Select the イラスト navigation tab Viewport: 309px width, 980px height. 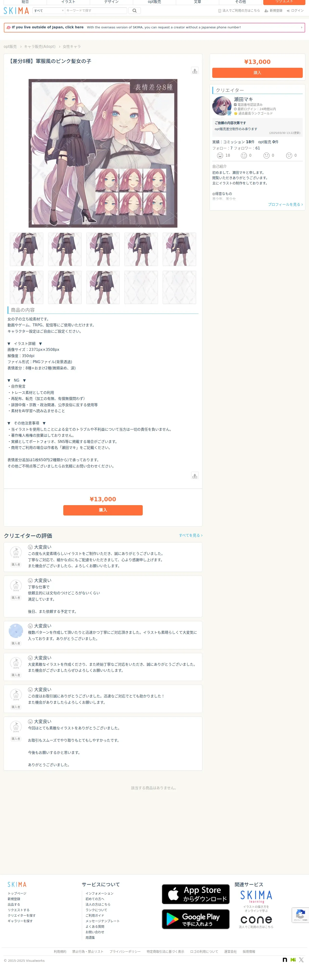68,2
